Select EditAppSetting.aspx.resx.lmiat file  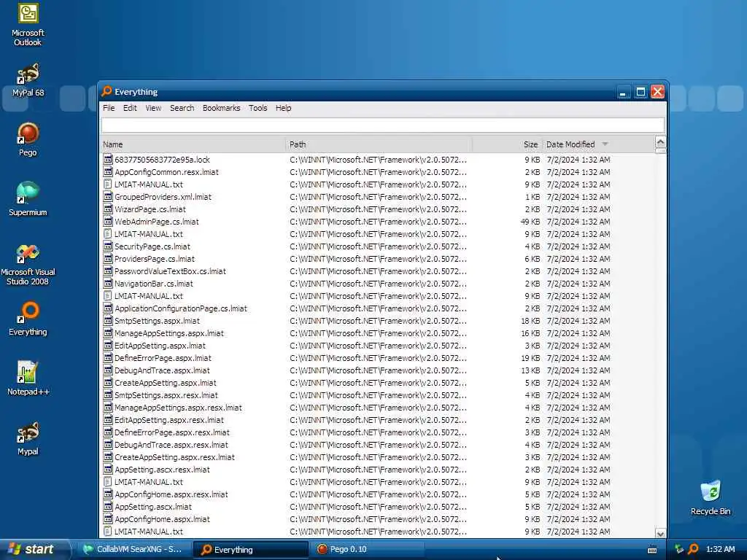169,419
